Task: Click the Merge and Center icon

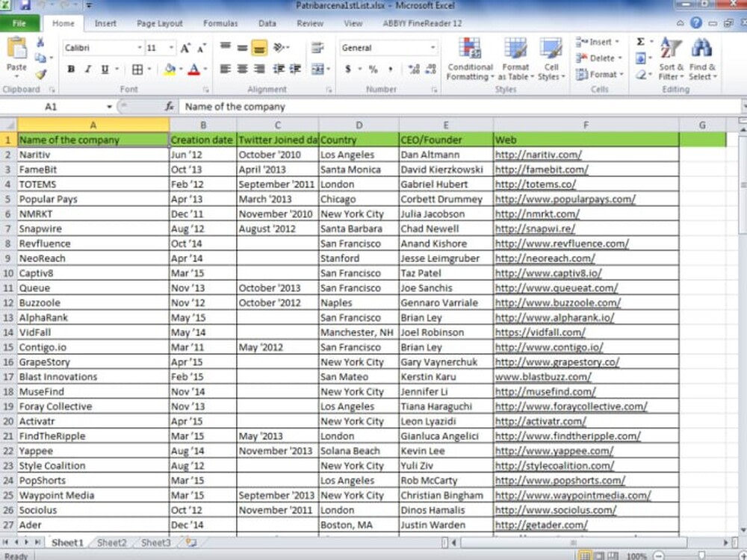Action: (x=317, y=69)
